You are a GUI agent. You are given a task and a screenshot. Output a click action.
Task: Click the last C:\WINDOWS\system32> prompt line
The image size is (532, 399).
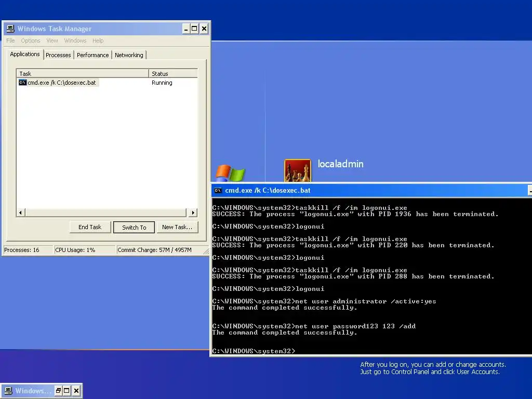(254, 351)
